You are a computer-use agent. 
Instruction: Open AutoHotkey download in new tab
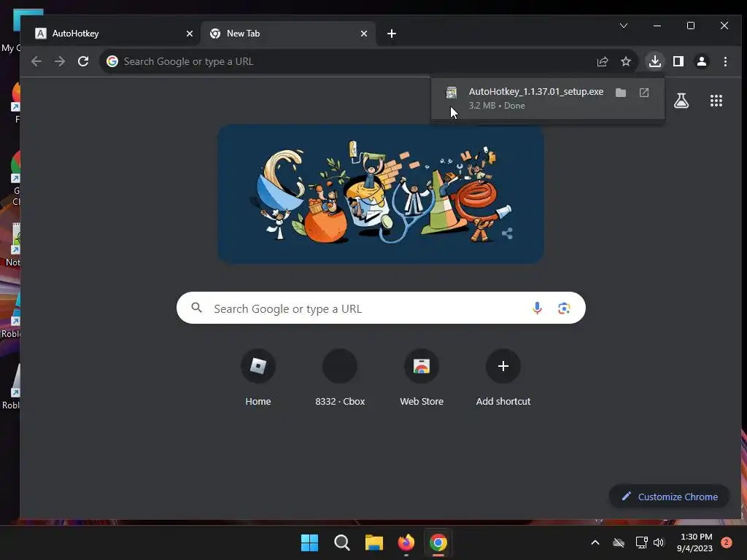click(x=643, y=93)
